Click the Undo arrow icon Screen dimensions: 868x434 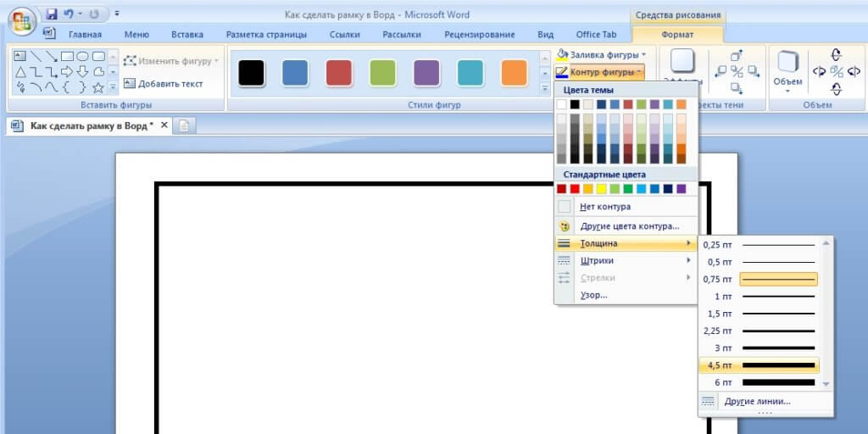(x=69, y=14)
